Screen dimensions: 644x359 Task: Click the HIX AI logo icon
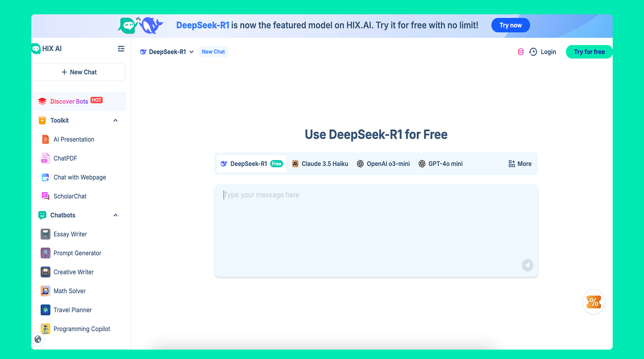pos(36,49)
